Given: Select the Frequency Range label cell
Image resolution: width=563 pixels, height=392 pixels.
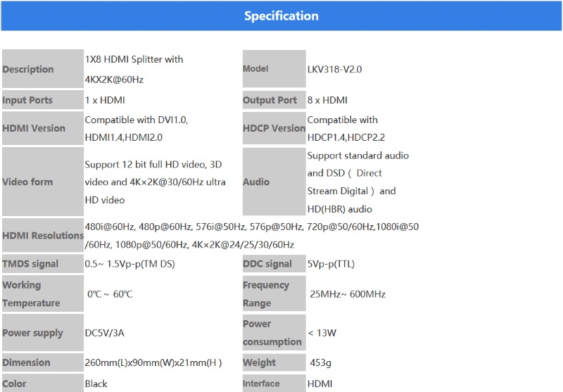Looking at the screenshot, I should (x=274, y=293).
